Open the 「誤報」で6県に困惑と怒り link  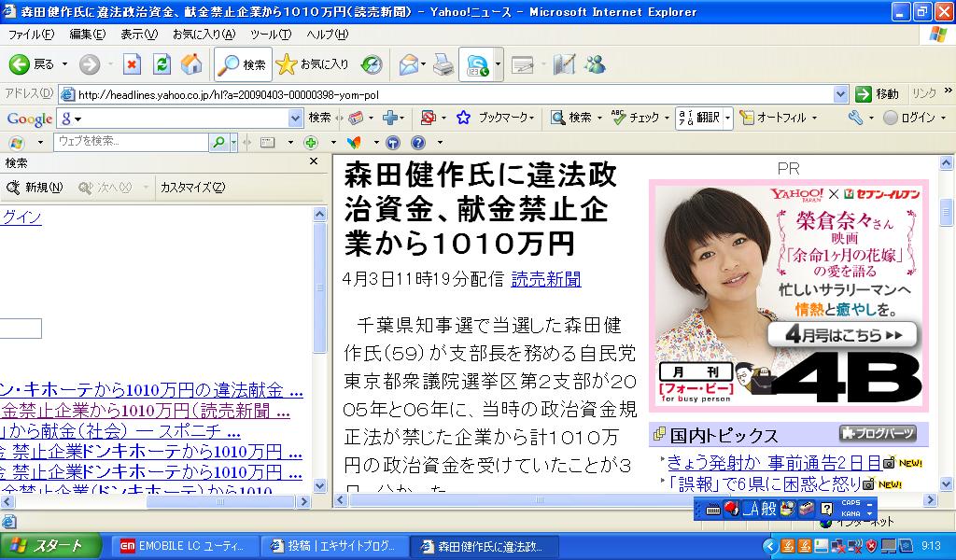[x=765, y=483]
